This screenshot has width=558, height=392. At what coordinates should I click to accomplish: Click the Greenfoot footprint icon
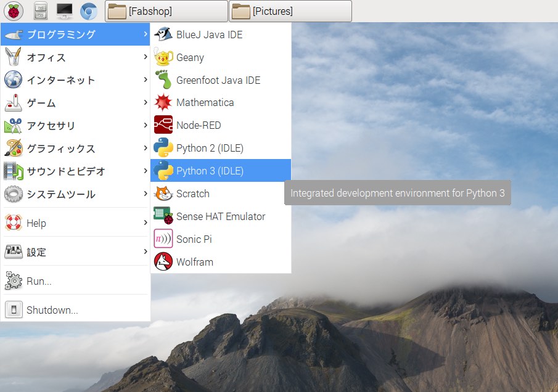coord(163,80)
